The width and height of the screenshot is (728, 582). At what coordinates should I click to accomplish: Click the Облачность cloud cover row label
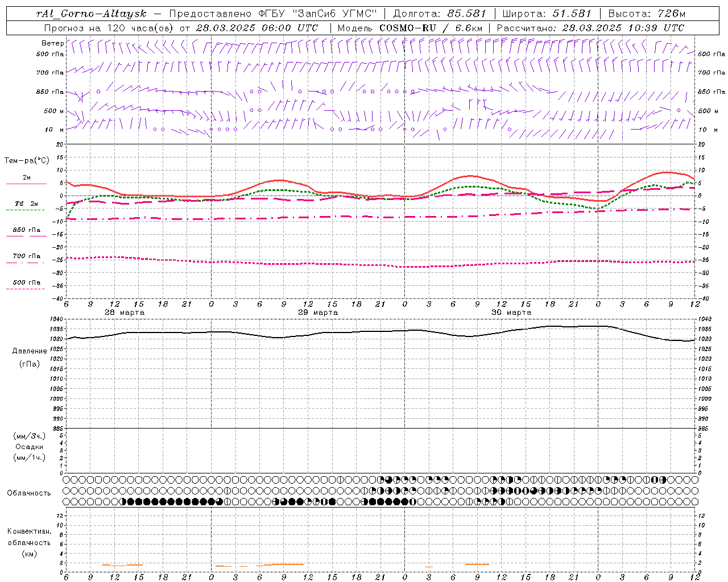29,493
